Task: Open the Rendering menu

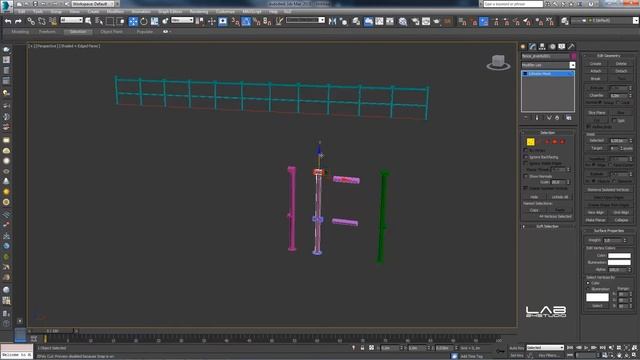Action: click(x=199, y=12)
